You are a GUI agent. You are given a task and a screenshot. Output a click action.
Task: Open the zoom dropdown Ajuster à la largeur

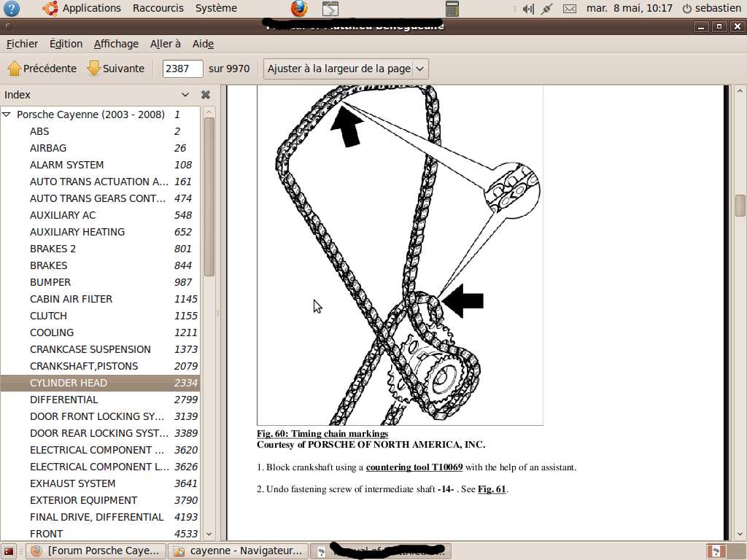coord(346,69)
